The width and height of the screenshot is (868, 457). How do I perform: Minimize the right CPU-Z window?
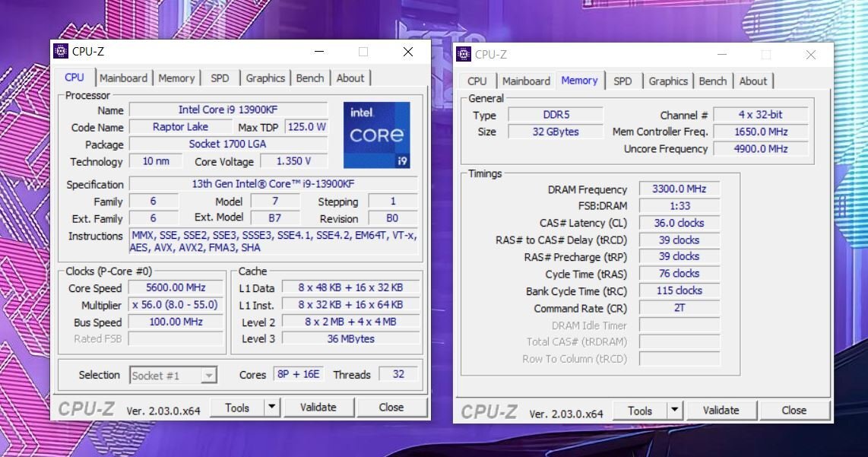(x=721, y=55)
